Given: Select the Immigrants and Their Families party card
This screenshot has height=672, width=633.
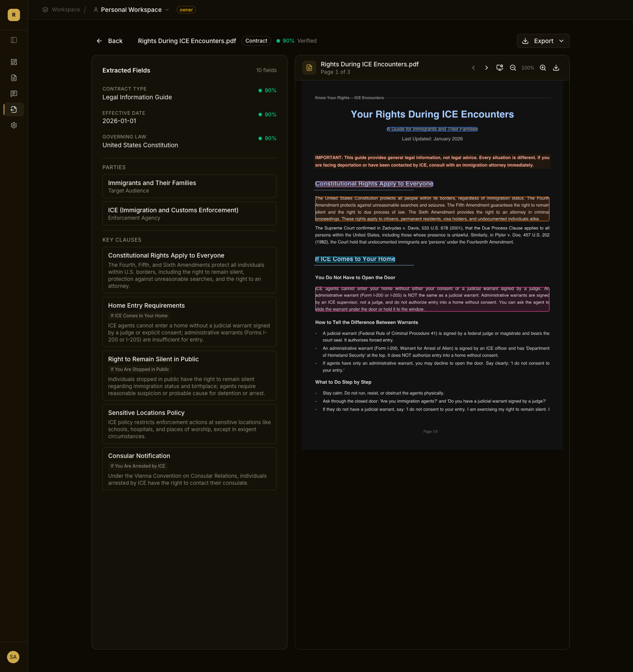Looking at the screenshot, I should [x=189, y=186].
